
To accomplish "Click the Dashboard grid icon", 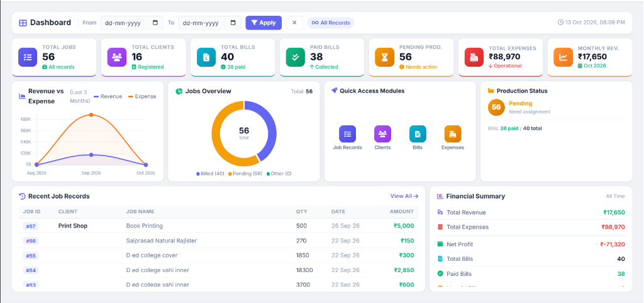I will 23,23.
